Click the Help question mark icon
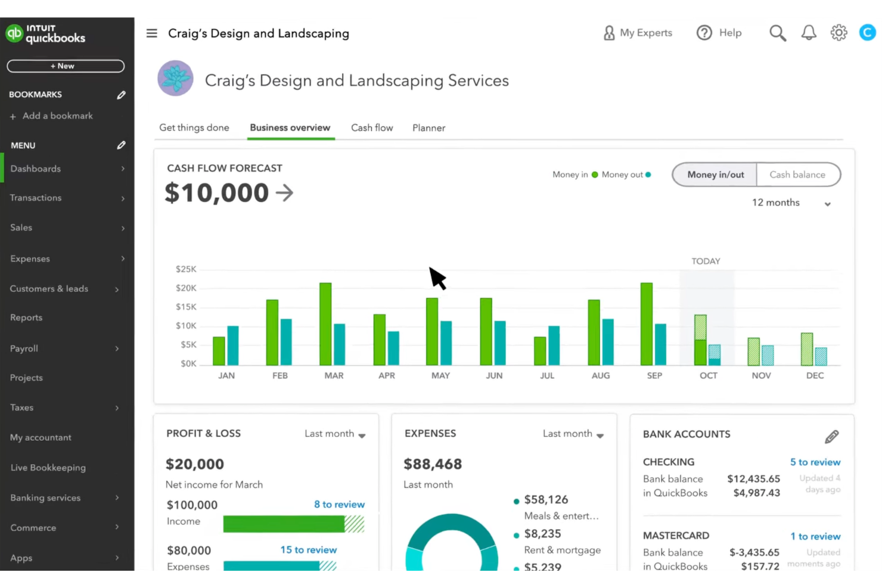 (x=704, y=33)
